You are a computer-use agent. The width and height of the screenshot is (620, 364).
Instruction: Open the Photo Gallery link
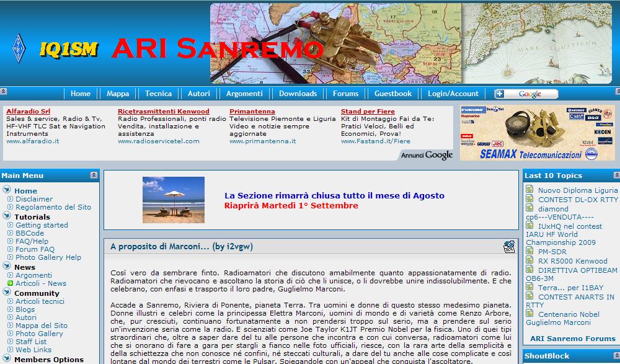[39, 334]
